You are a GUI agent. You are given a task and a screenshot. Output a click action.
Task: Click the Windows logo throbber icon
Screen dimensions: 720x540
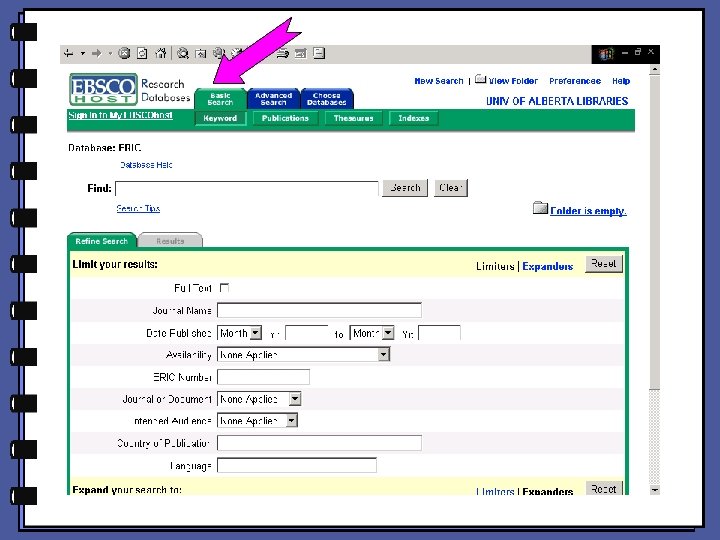click(x=606, y=54)
